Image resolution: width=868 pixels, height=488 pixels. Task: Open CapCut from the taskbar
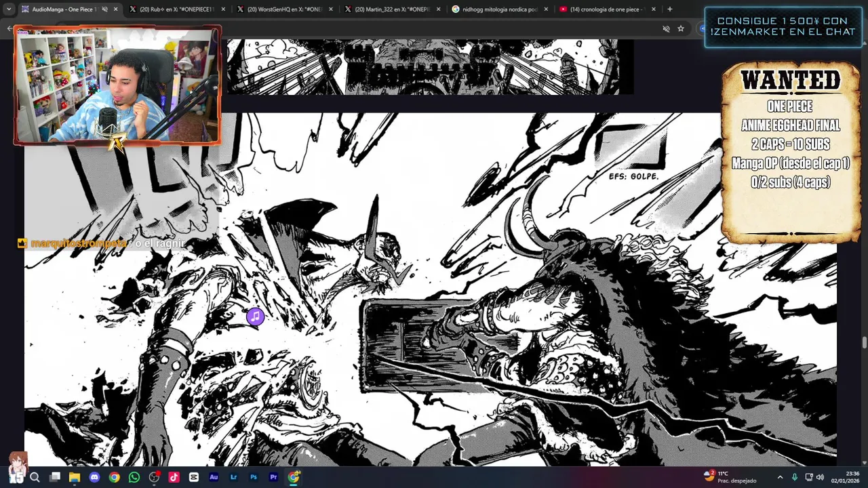click(x=194, y=477)
